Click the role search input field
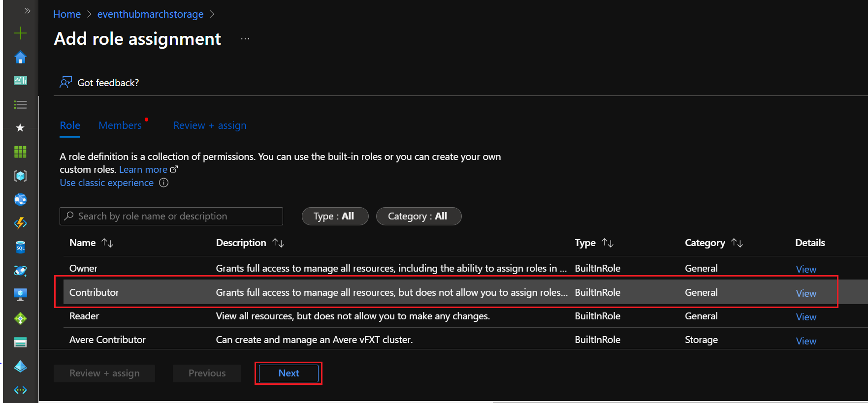The width and height of the screenshot is (868, 403). 171,217
